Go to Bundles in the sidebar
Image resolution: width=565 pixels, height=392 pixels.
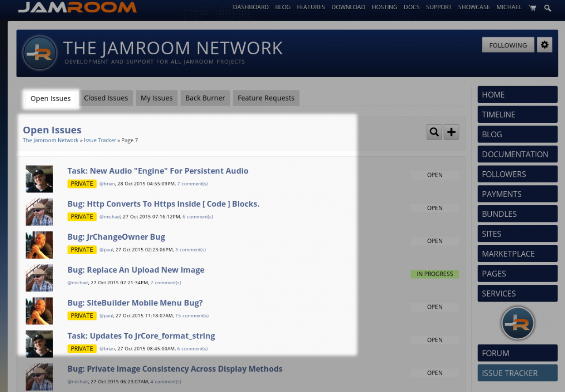click(518, 214)
